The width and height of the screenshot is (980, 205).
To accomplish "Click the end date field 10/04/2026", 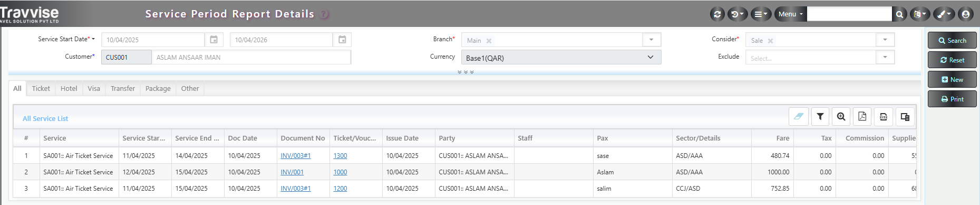I will [x=281, y=40].
